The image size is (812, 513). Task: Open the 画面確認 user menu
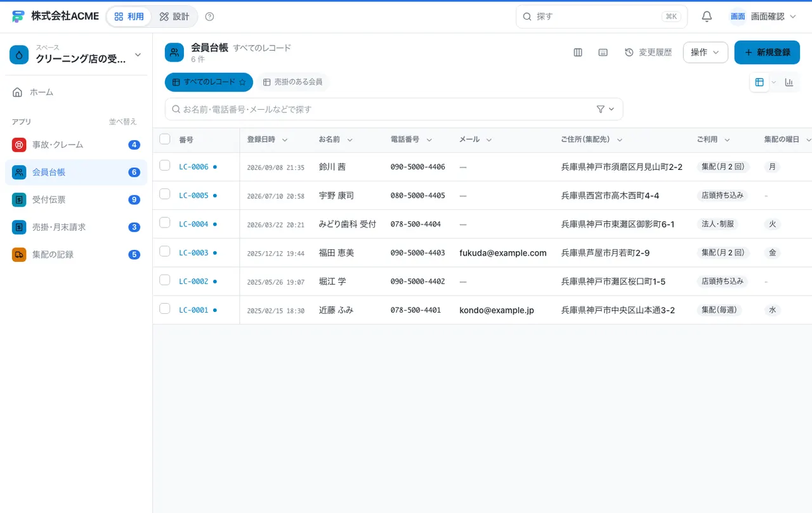click(x=763, y=16)
